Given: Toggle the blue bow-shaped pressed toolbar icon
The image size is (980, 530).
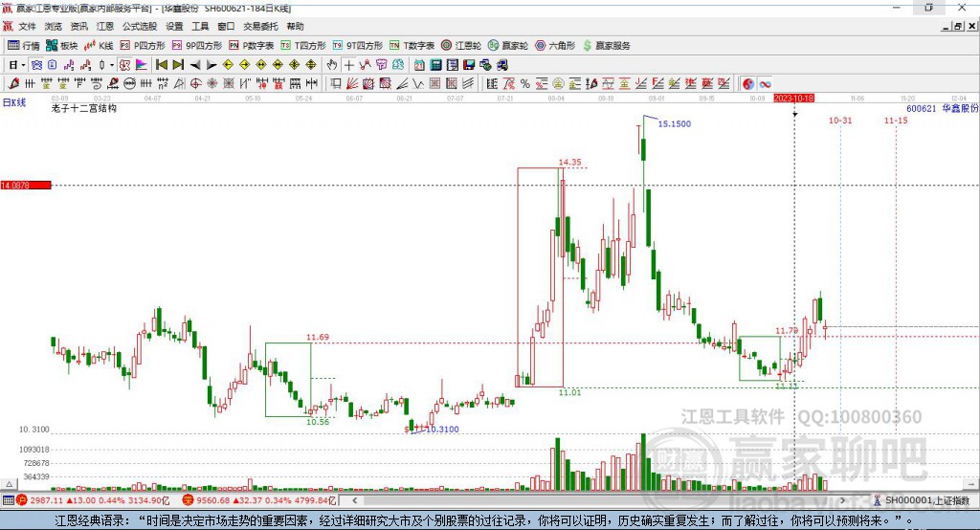Looking at the screenshot, I should coord(37,65).
